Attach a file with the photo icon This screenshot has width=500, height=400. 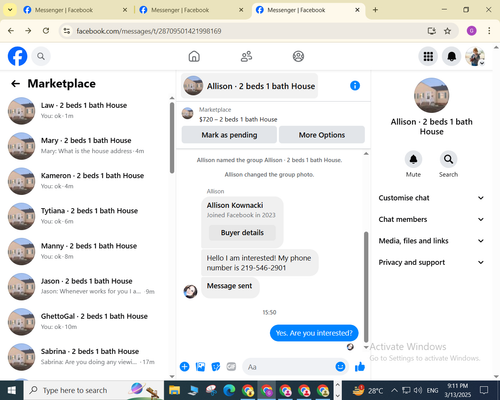pyautogui.click(x=200, y=367)
